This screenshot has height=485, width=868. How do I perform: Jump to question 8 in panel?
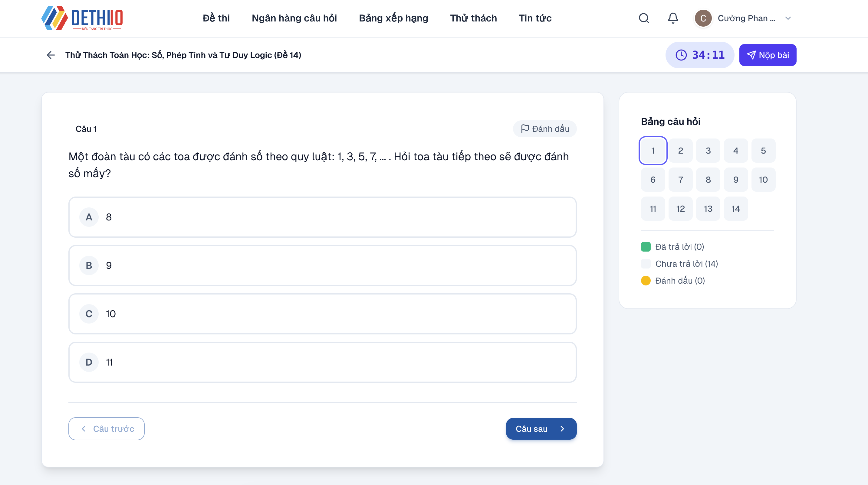(x=708, y=180)
